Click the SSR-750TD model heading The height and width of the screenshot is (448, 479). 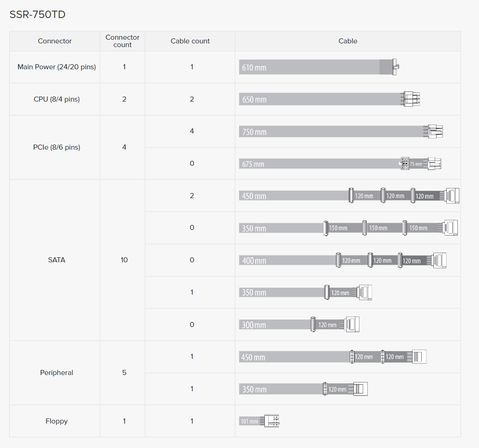point(37,15)
